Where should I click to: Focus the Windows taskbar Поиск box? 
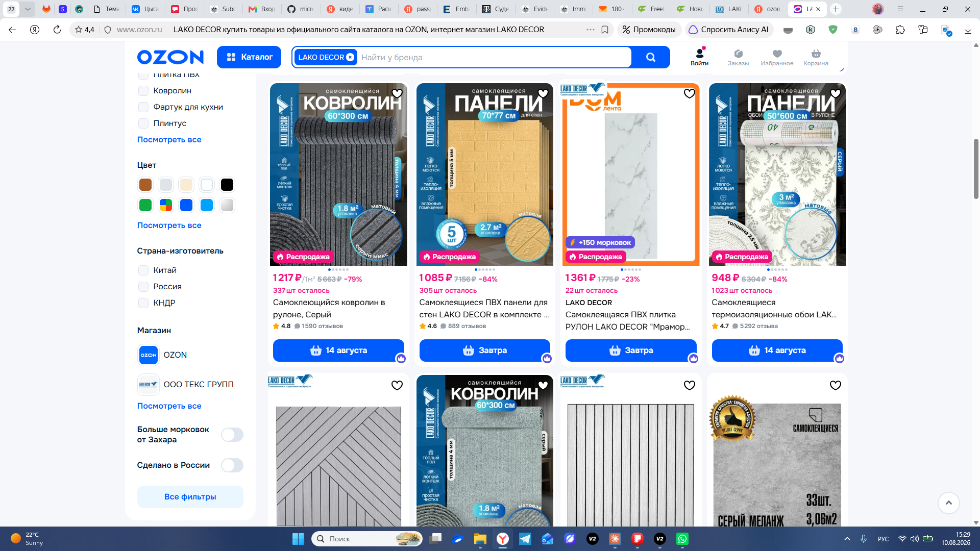pos(367,539)
